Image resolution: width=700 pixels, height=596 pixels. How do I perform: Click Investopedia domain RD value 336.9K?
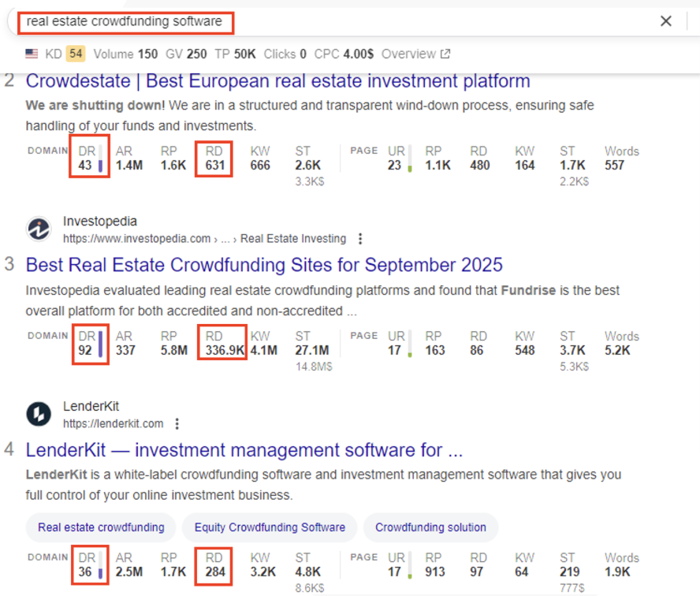(x=225, y=351)
